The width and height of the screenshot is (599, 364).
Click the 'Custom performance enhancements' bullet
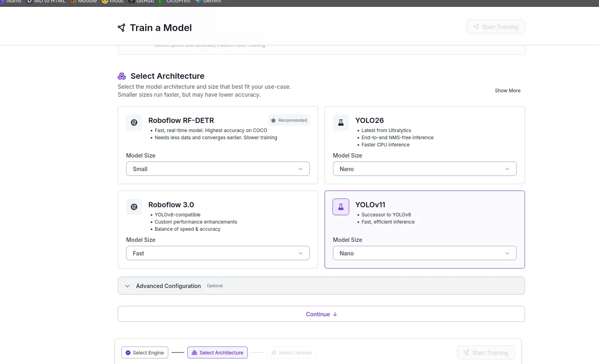coord(196,222)
